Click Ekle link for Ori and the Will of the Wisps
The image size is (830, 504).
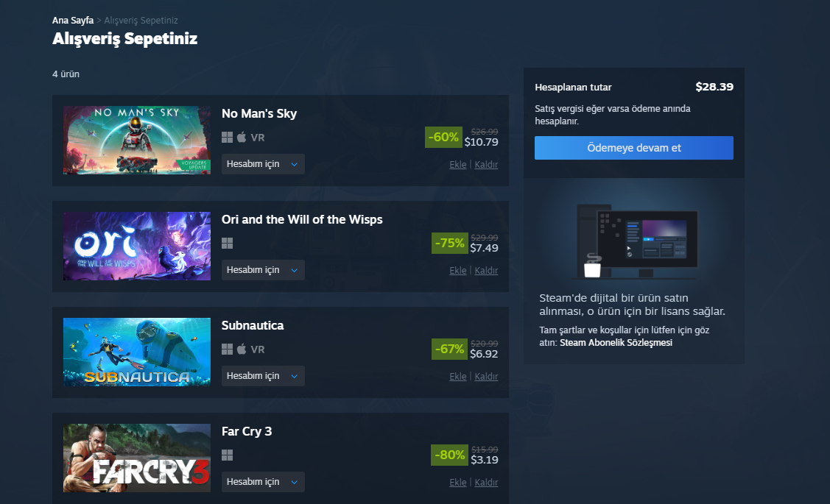(x=458, y=270)
